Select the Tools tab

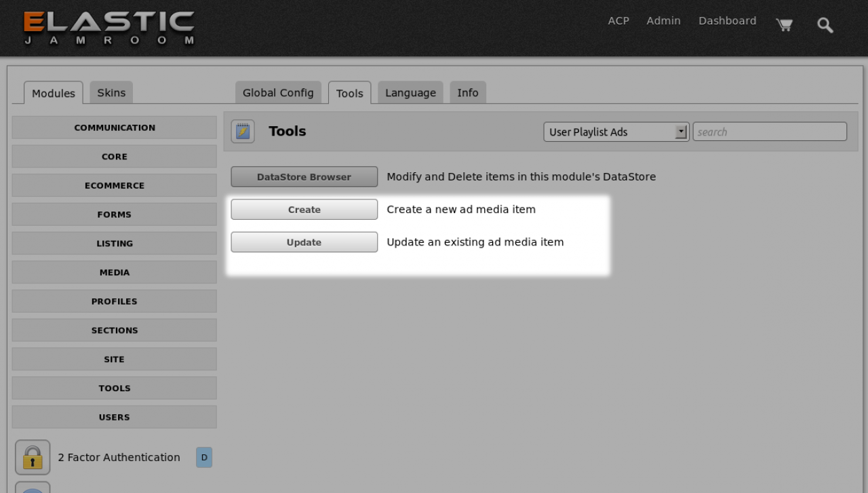[350, 93]
